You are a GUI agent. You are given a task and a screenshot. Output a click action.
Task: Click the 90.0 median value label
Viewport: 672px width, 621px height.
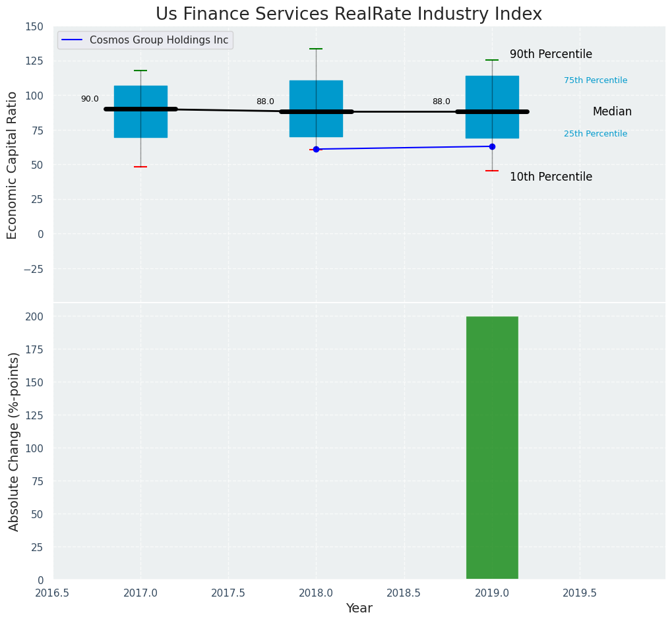pyautogui.click(x=90, y=100)
